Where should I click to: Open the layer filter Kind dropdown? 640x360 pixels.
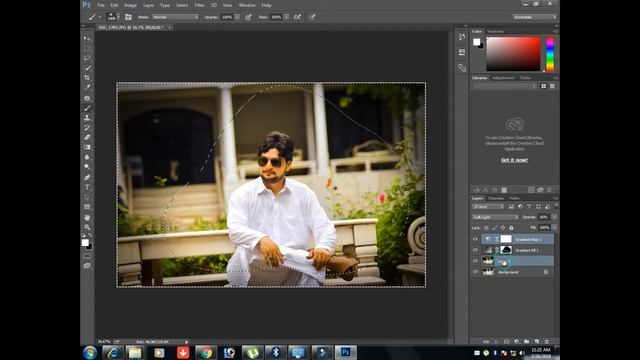click(x=488, y=207)
